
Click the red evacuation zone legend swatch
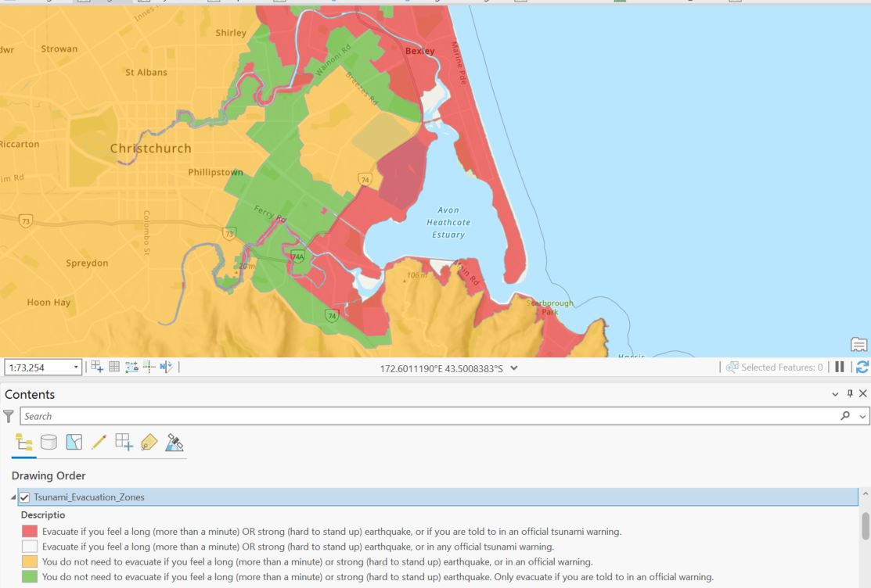[x=30, y=532]
